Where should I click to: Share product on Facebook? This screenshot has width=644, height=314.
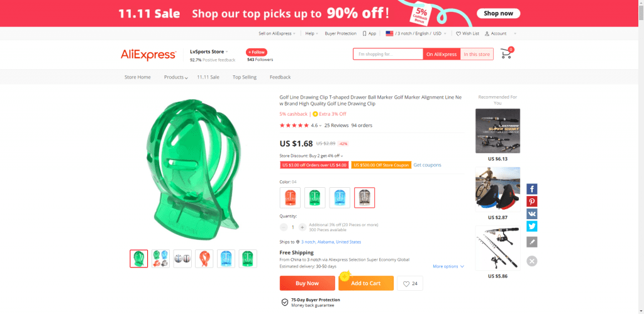point(532,189)
